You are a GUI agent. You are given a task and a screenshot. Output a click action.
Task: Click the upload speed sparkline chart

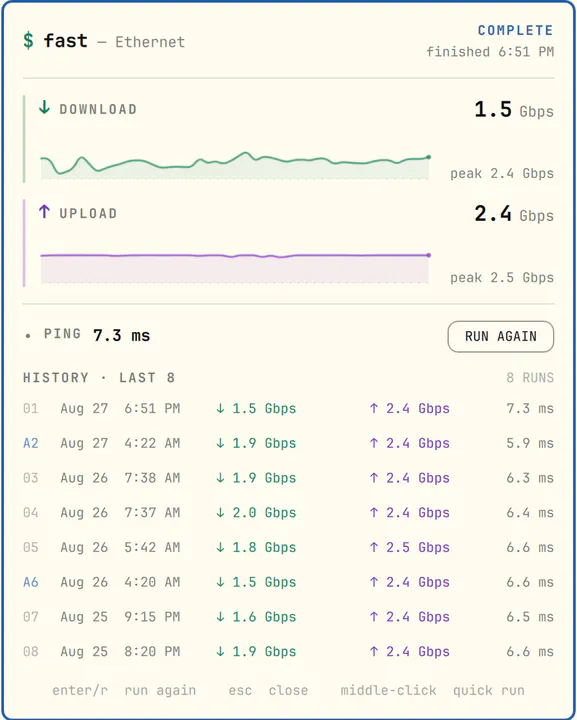[235, 268]
